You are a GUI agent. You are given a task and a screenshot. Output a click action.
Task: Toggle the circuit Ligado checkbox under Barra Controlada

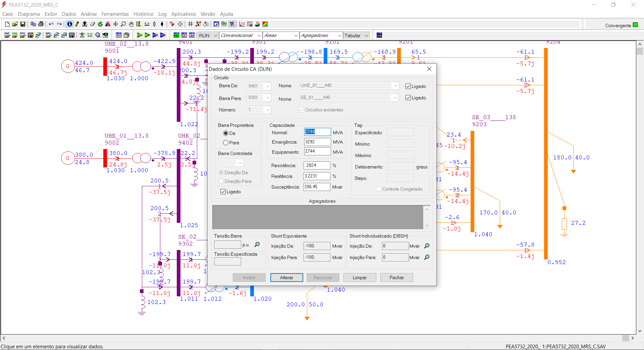(x=223, y=192)
